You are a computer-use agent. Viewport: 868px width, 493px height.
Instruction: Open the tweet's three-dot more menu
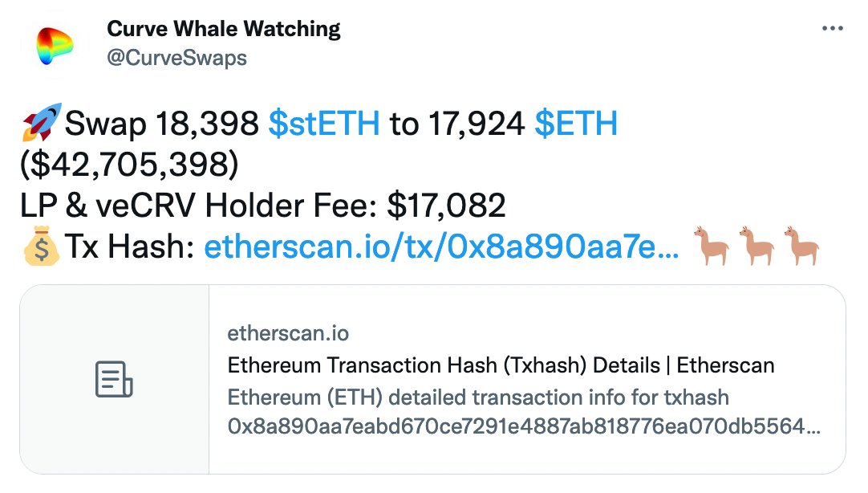pos(834,30)
